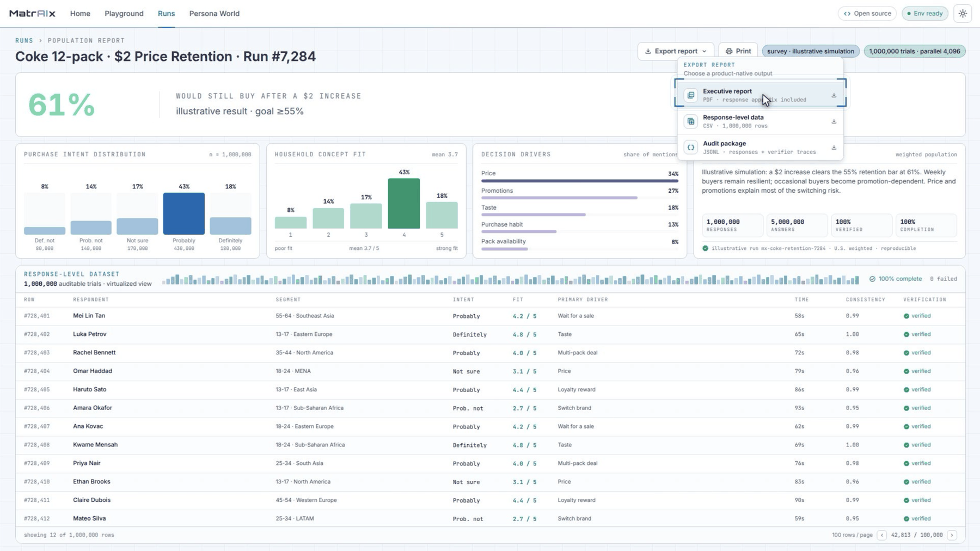
Task: Click the verified icon in Mei Lin Tan's row
Action: [906, 316]
